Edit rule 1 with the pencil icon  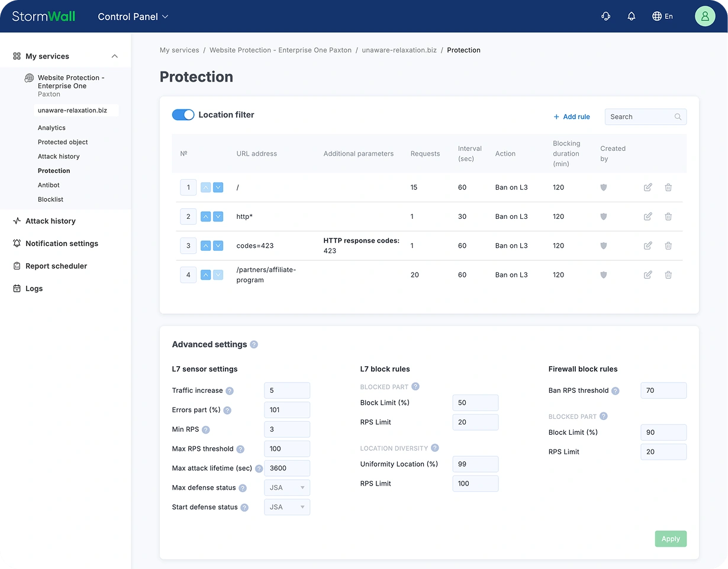point(648,187)
